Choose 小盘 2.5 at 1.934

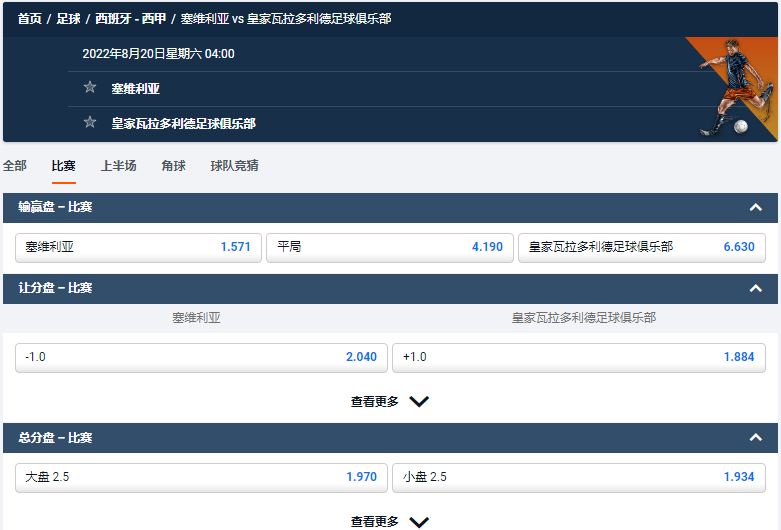(579, 478)
